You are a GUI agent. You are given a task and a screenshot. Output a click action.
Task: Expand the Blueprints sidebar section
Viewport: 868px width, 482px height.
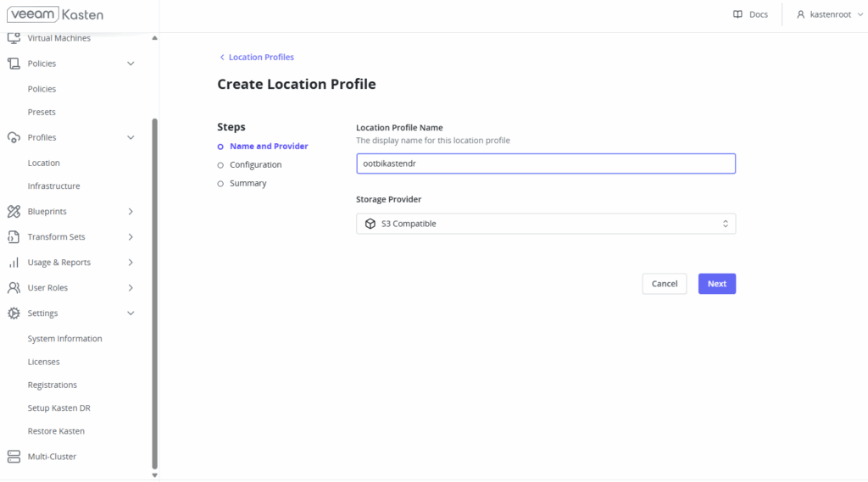click(x=131, y=212)
